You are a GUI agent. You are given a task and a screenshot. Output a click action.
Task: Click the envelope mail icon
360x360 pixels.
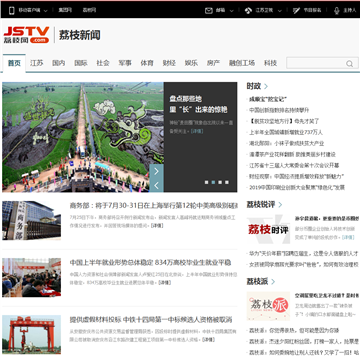[x=209, y=10]
